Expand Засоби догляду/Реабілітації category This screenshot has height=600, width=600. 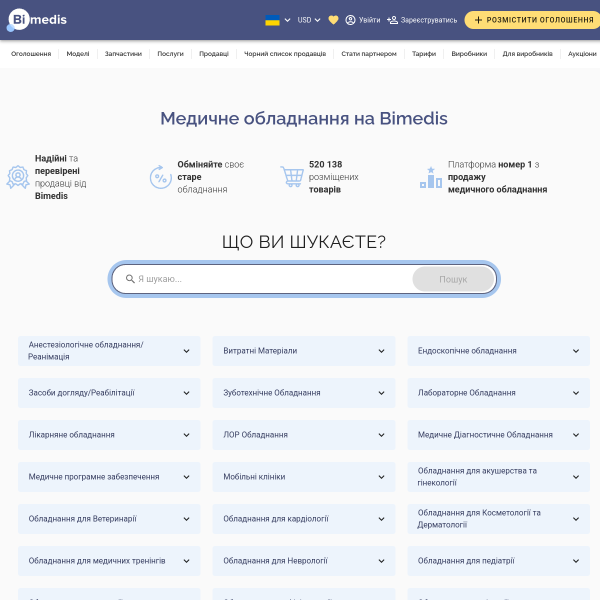(109, 393)
